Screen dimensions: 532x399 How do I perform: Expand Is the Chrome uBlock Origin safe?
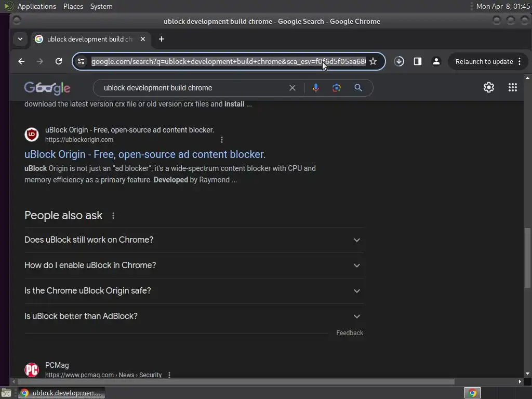click(x=194, y=291)
